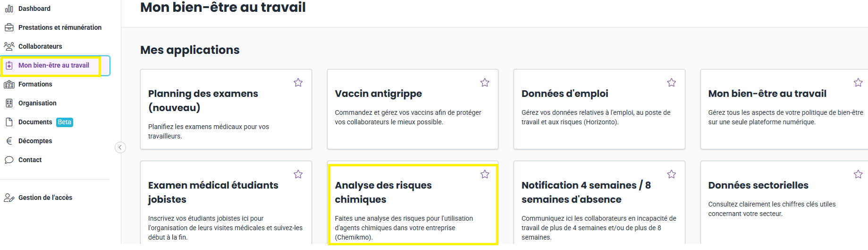Click the Prestations et rémunération briefcase icon
The width and height of the screenshot is (868, 250).
pos(9,27)
